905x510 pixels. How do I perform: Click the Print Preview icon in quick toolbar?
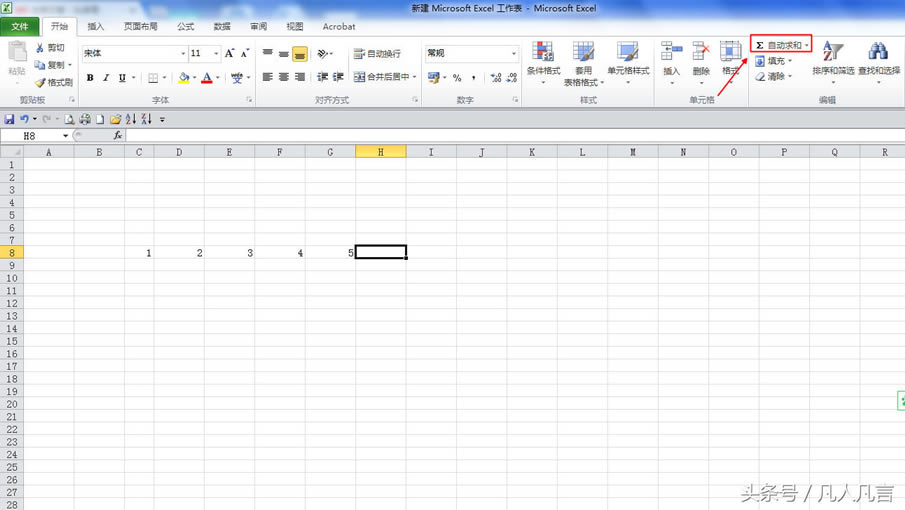(x=69, y=119)
